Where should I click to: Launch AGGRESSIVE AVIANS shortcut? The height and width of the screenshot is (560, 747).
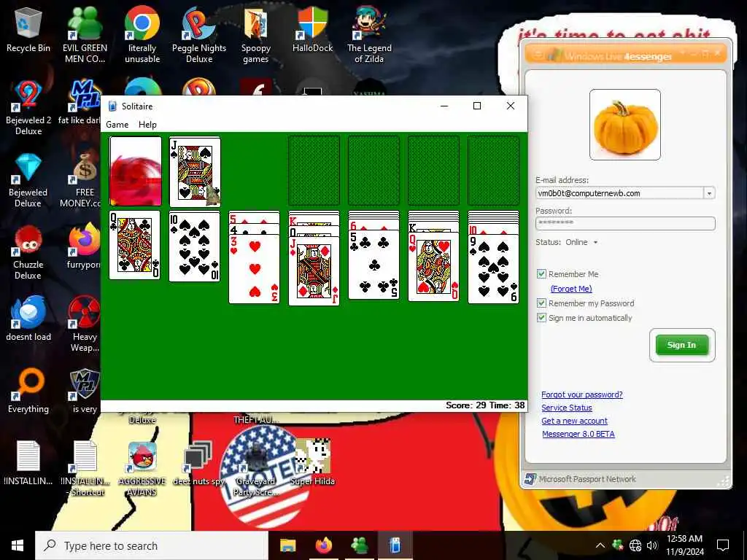pos(142,469)
